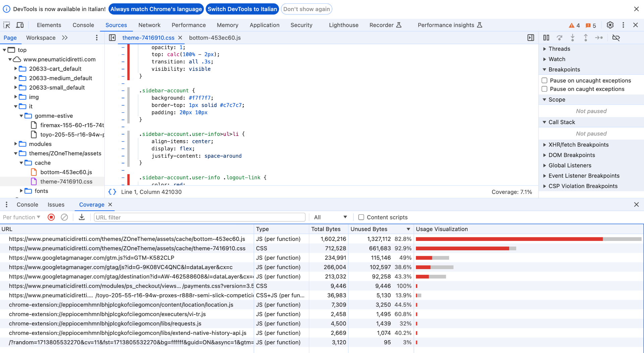Viewport: 644px width, 353px height.
Task: Switch to the Network tab
Action: pos(149,25)
